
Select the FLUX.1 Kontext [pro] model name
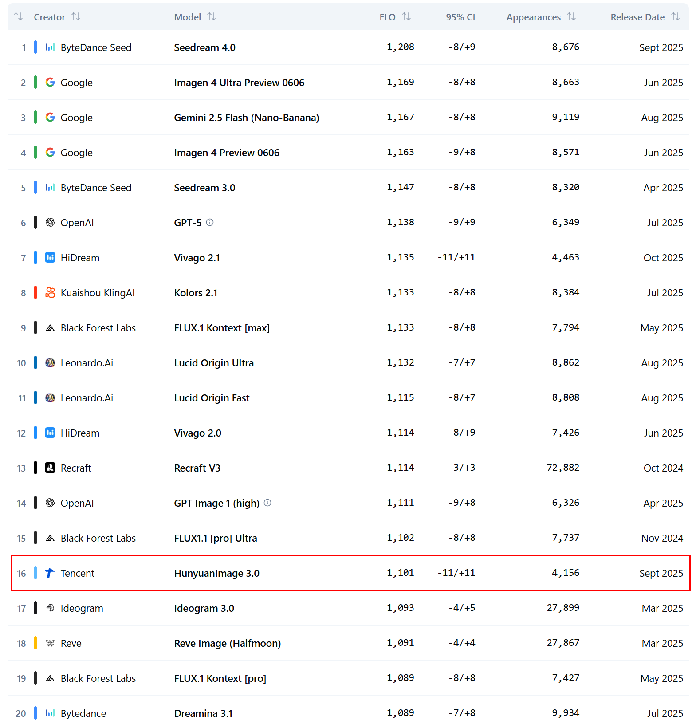[220, 678]
